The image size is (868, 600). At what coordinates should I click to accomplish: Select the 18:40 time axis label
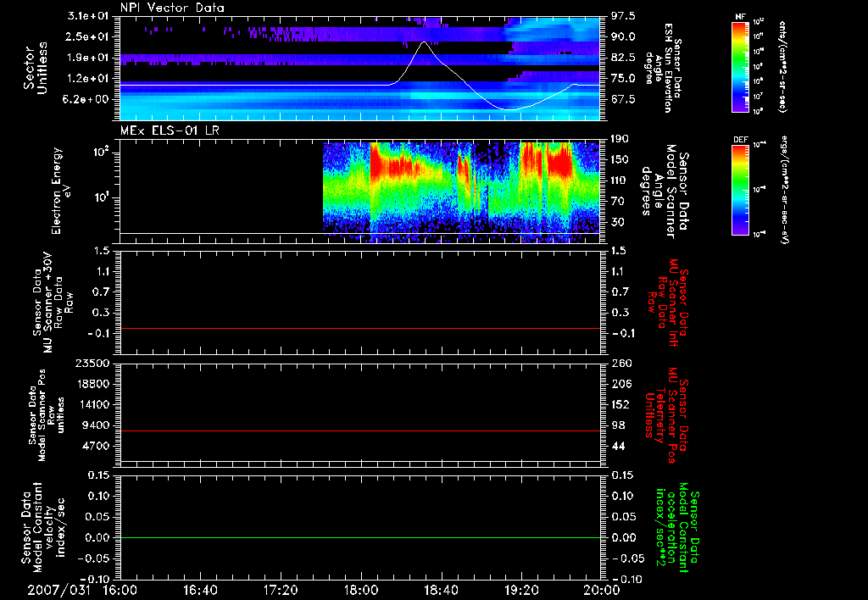pos(441,590)
